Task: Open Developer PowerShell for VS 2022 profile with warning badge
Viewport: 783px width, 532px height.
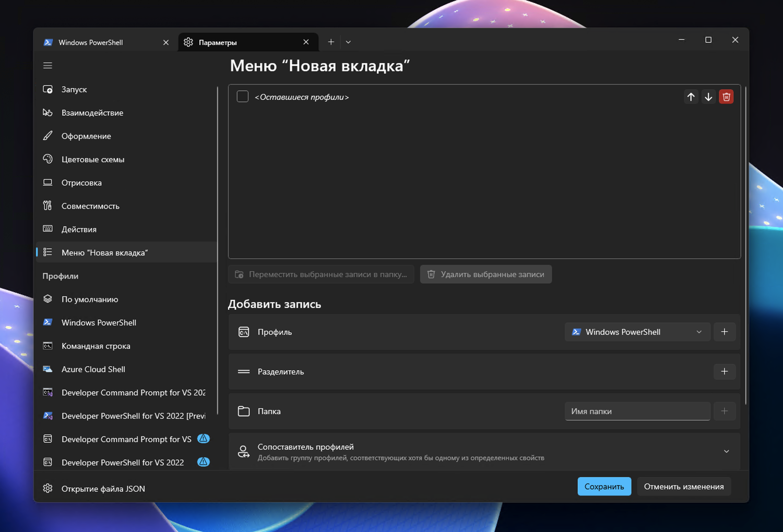Action: pyautogui.click(x=126, y=462)
